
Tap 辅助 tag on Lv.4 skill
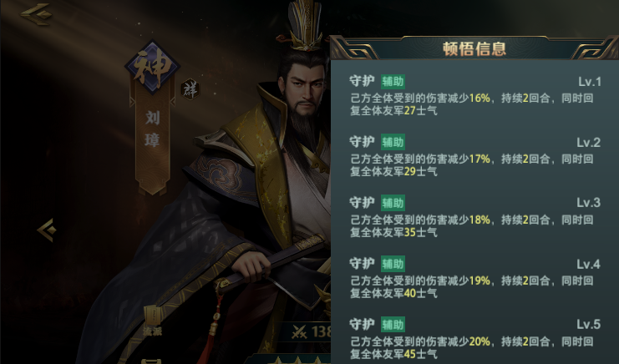(393, 264)
